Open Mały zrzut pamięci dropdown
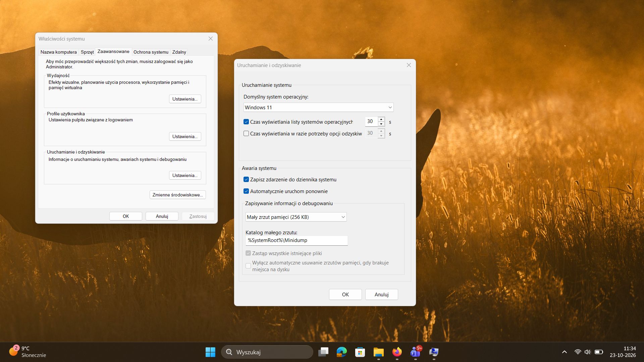 pyautogui.click(x=296, y=217)
